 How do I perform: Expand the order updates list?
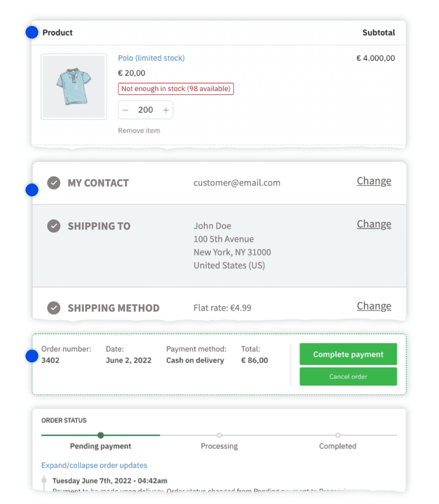click(94, 465)
